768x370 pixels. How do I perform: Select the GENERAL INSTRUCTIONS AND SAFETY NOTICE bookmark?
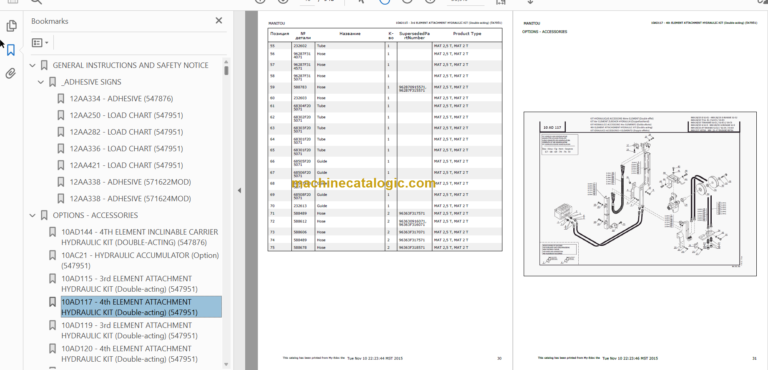(130, 65)
